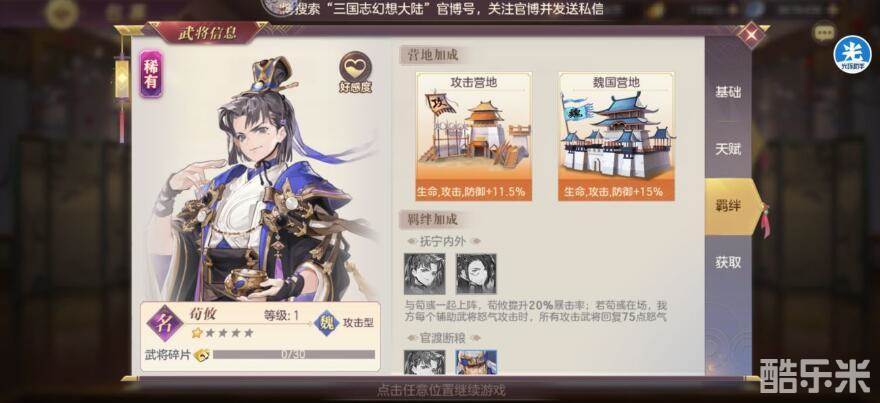Switch to the 基础 tab
The width and height of the screenshot is (880, 403).
tap(727, 92)
